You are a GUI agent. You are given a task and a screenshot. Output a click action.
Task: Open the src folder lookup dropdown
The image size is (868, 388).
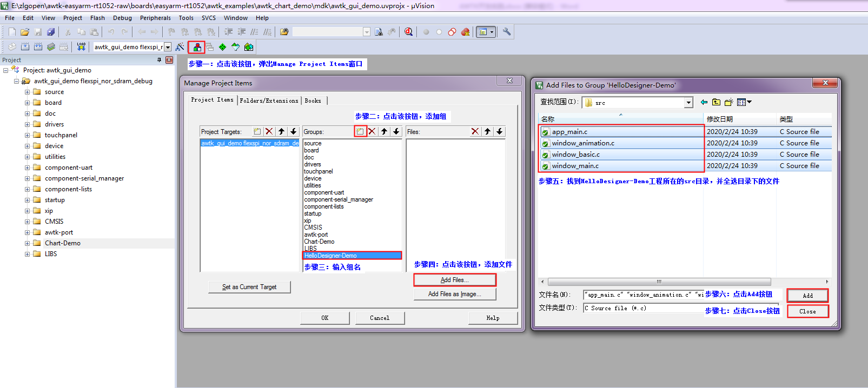(688, 103)
